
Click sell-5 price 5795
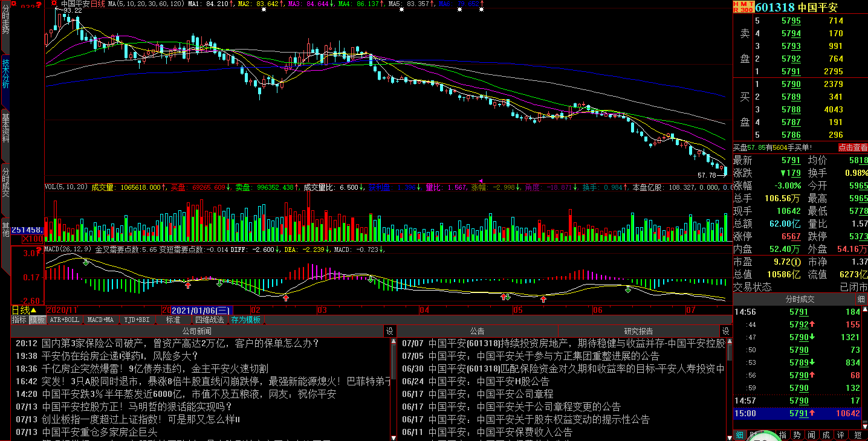[791, 21]
